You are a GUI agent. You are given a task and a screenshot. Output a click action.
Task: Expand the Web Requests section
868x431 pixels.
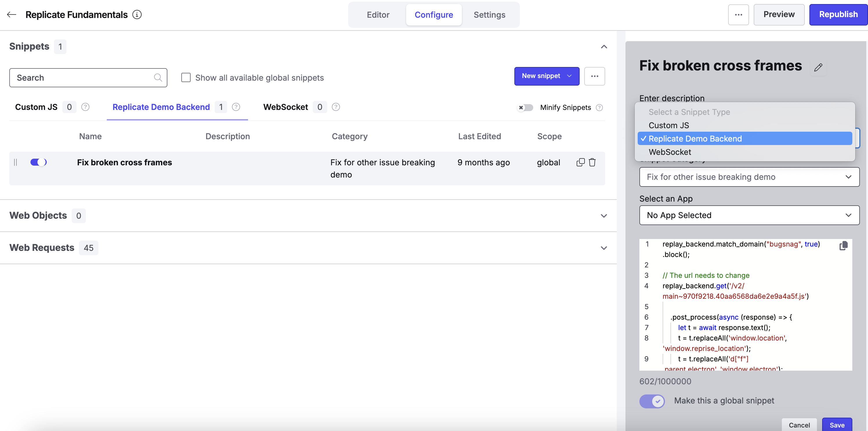tap(604, 248)
